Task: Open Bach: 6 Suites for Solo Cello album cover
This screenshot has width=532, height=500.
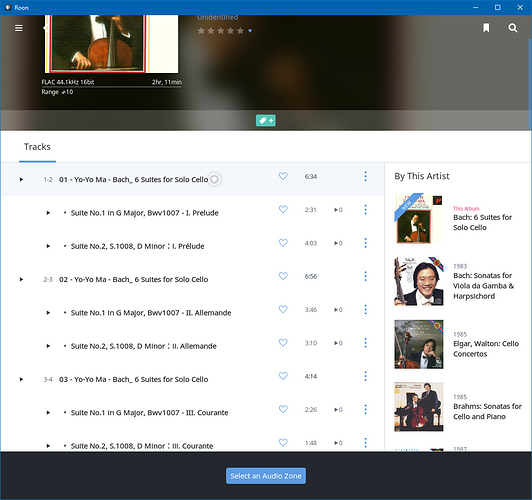Action: click(419, 219)
